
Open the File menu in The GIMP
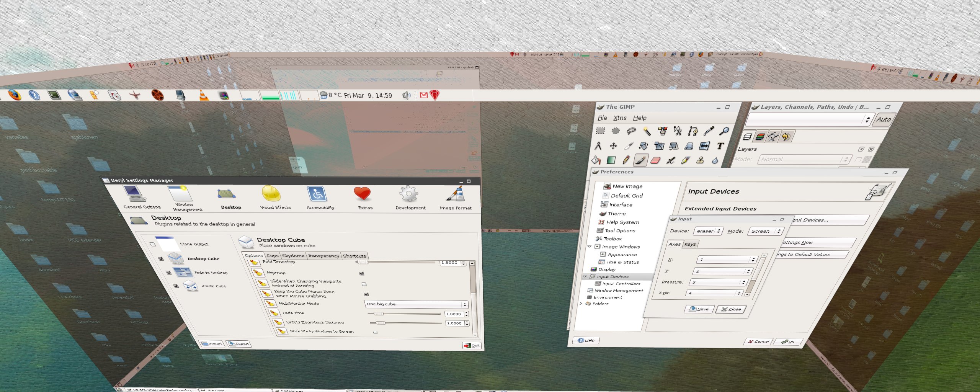(x=602, y=118)
